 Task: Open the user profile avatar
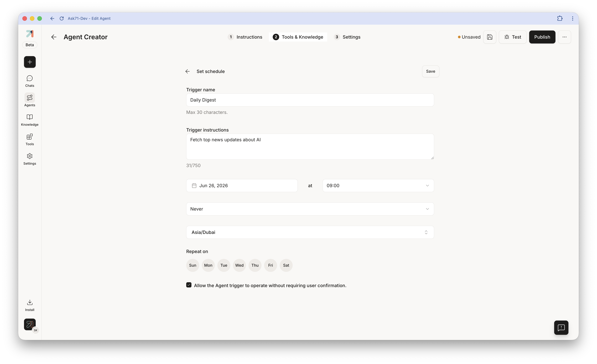coord(30,324)
